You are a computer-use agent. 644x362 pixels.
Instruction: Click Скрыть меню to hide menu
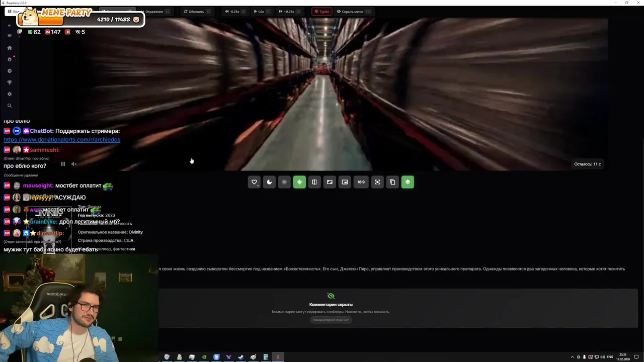[353, 12]
